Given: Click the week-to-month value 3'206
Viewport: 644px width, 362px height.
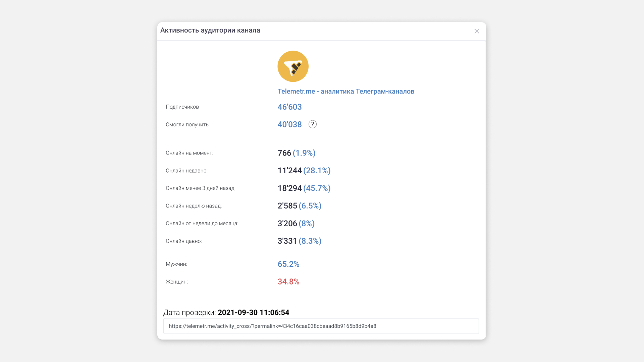Looking at the screenshot, I should 287,224.
